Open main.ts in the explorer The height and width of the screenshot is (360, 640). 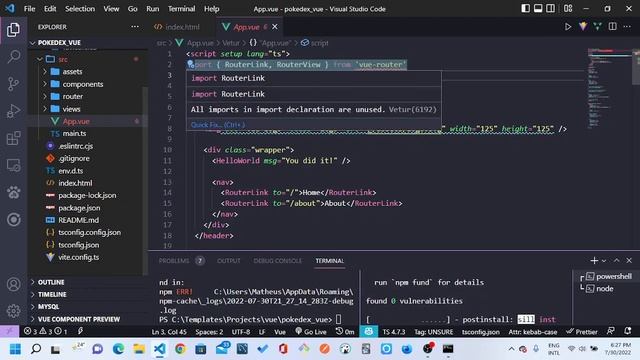[x=74, y=133]
